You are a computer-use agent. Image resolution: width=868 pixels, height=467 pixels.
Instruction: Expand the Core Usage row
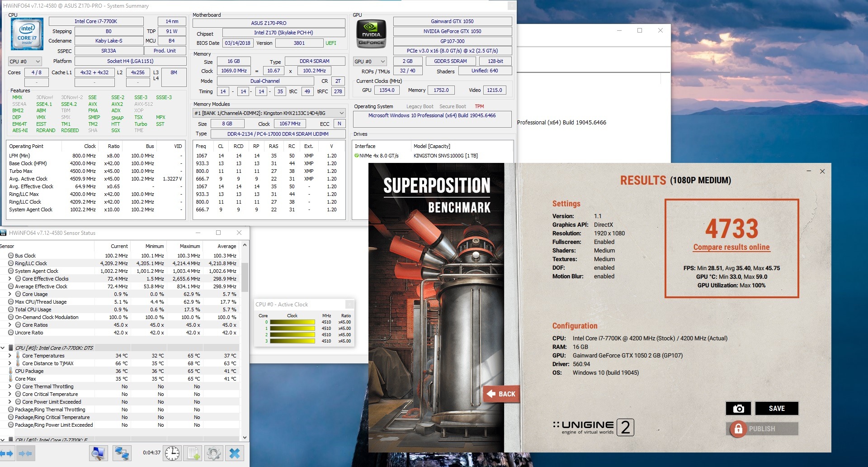tap(10, 294)
